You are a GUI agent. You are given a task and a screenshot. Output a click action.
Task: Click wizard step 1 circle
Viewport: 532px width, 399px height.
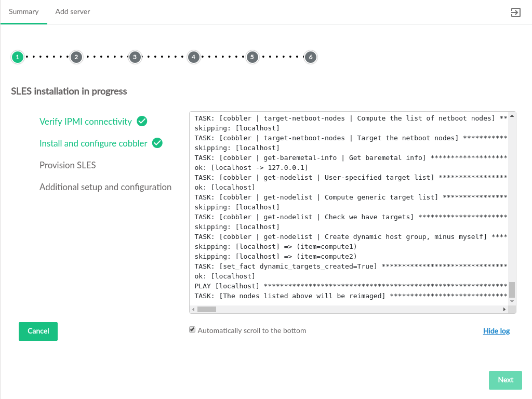click(x=18, y=57)
